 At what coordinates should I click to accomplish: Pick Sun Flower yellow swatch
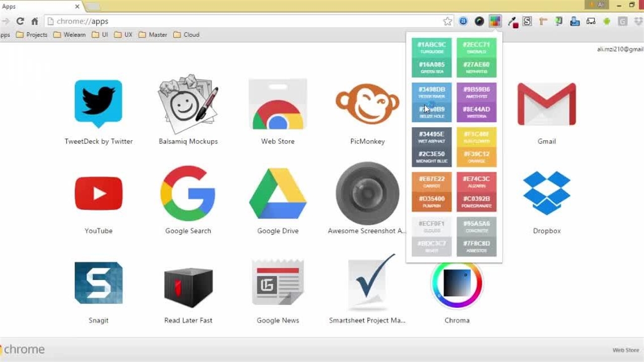pyautogui.click(x=476, y=137)
